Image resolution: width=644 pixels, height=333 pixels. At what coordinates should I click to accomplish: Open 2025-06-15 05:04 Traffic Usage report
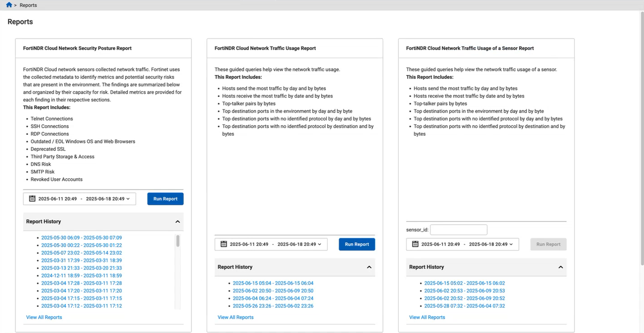click(x=273, y=283)
